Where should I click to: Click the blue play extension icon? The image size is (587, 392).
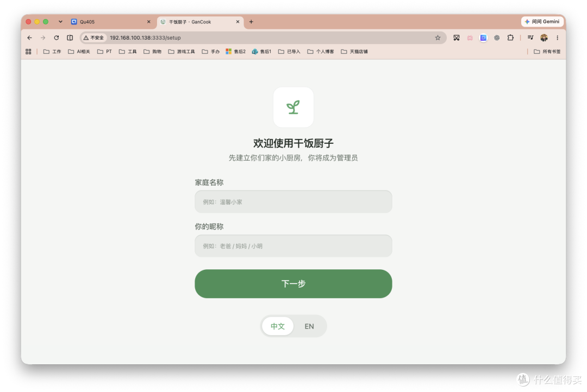(x=483, y=38)
